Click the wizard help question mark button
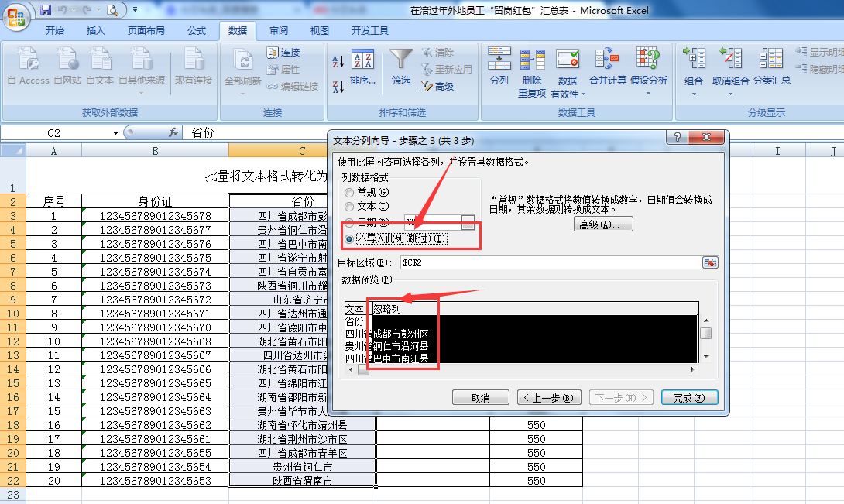Viewport: 844px width, 504px height. click(x=678, y=137)
